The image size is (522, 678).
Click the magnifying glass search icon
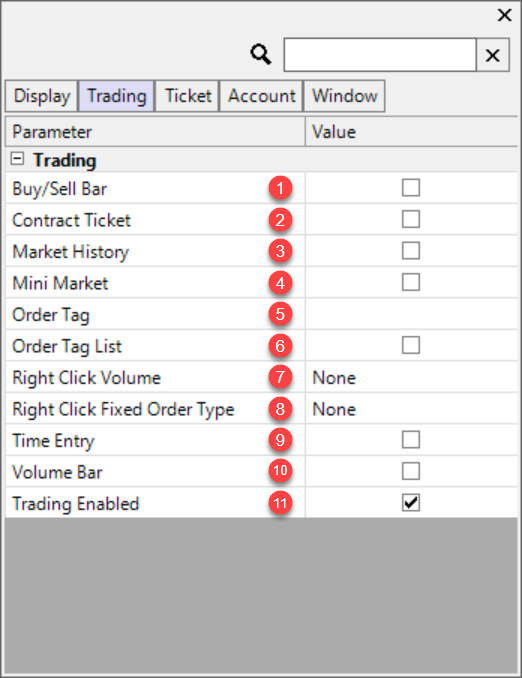[x=261, y=55]
